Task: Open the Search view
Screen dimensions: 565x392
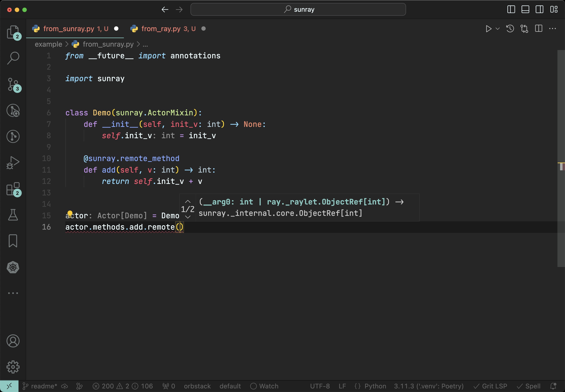Action: click(x=13, y=58)
